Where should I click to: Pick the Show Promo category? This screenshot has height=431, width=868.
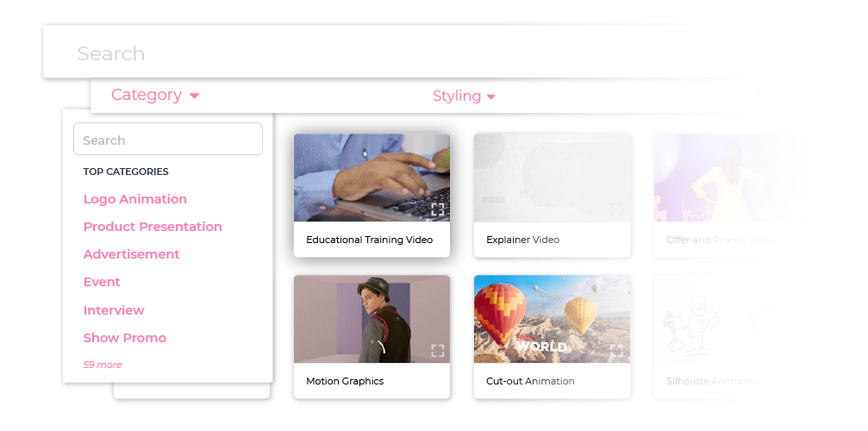125,338
